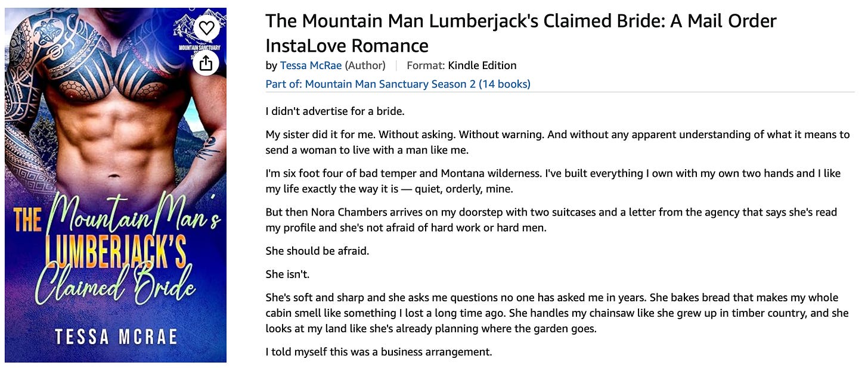868x368 pixels.
Task: Click the paragraph starting "I'm six foot four"
Action: (x=553, y=181)
